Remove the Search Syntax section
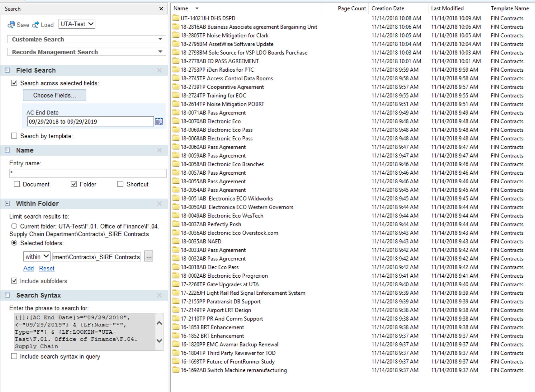This screenshot has height=392, width=535. [159, 295]
